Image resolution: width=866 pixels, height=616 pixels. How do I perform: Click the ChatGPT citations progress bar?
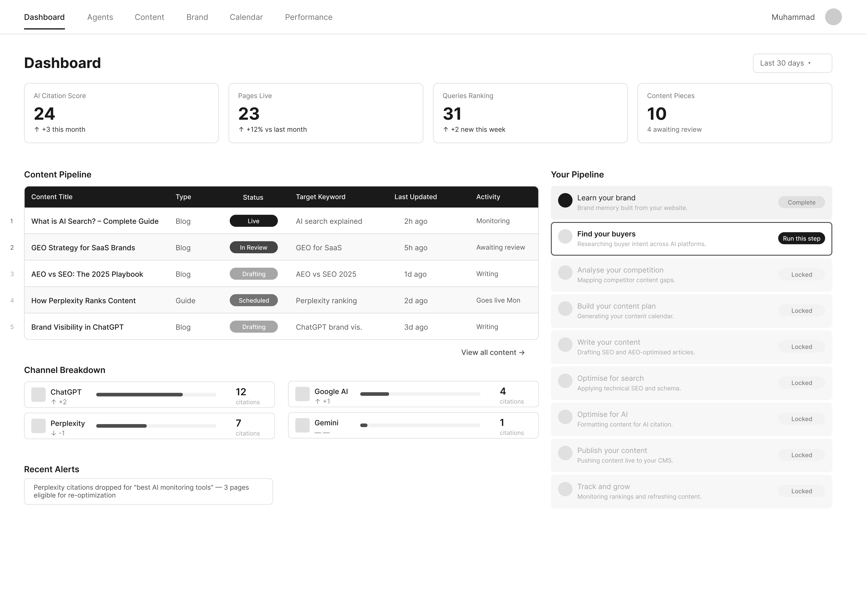(156, 394)
